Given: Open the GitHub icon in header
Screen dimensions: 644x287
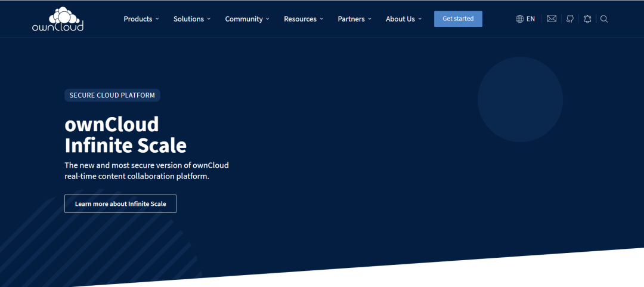Looking at the screenshot, I should tap(569, 19).
